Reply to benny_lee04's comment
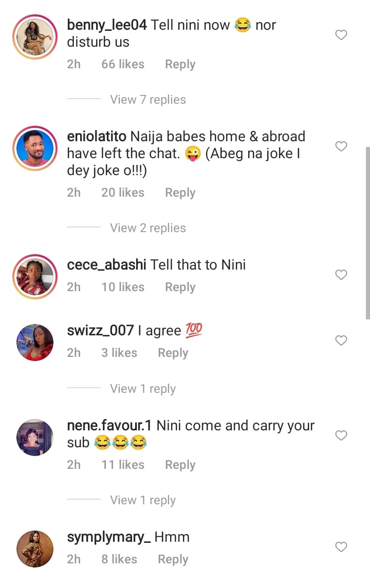 (x=180, y=65)
